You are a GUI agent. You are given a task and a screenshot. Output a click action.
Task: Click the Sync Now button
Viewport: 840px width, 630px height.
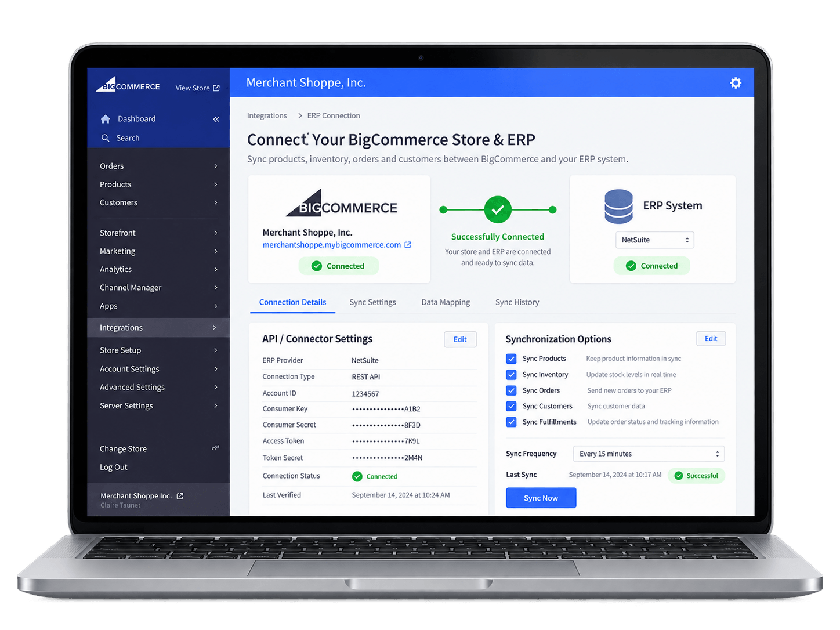[541, 498]
